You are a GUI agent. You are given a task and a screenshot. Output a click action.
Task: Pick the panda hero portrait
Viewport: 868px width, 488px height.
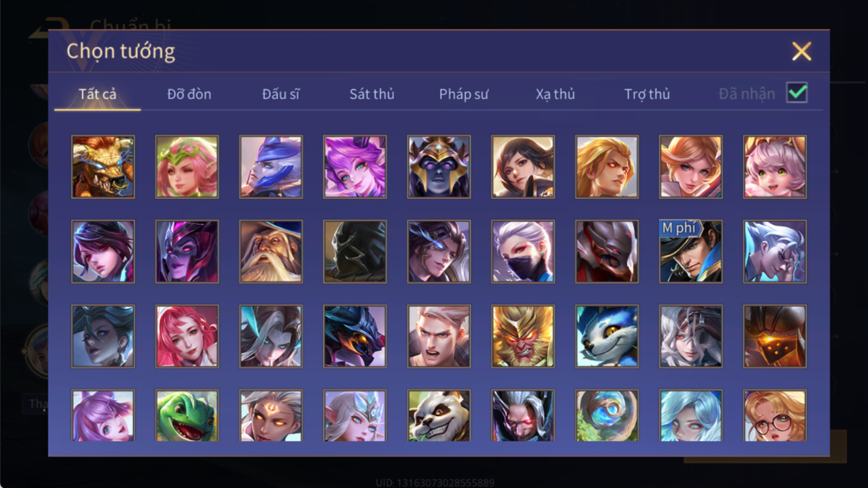(x=439, y=415)
